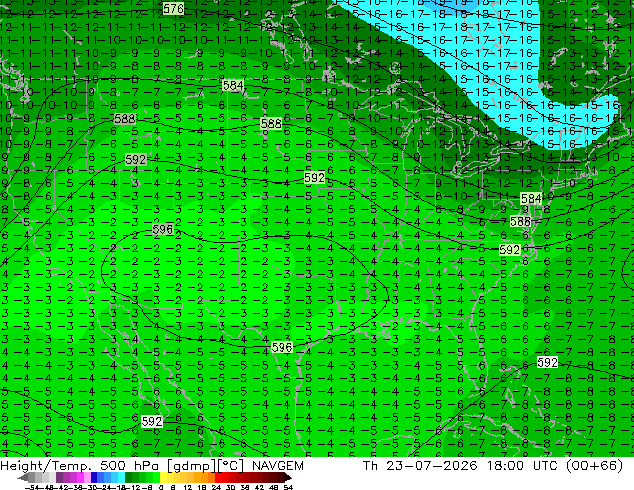Click the yellow segment of the temperature legend
The height and width of the screenshot is (490, 634).
(x=164, y=477)
